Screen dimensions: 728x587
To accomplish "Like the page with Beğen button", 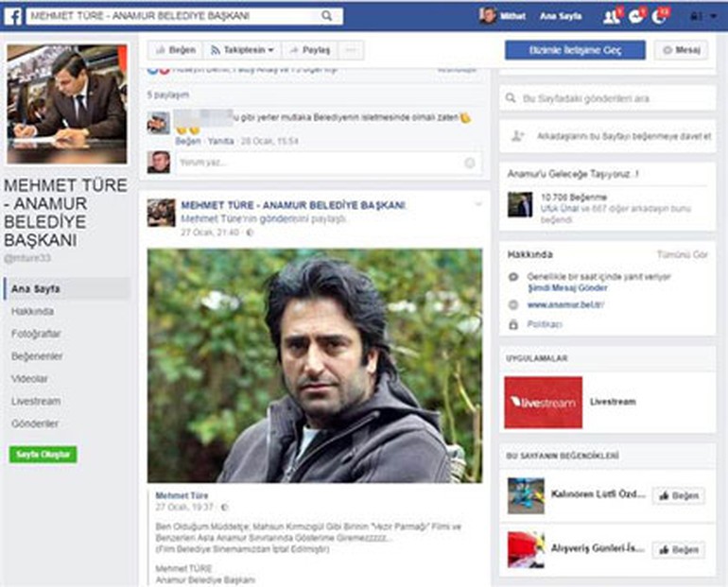I will [x=176, y=50].
